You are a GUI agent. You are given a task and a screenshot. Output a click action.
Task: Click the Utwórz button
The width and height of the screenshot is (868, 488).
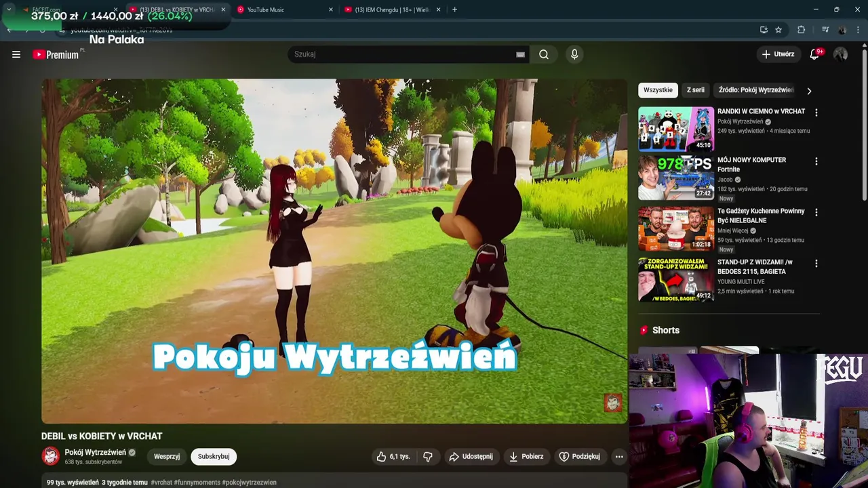778,54
